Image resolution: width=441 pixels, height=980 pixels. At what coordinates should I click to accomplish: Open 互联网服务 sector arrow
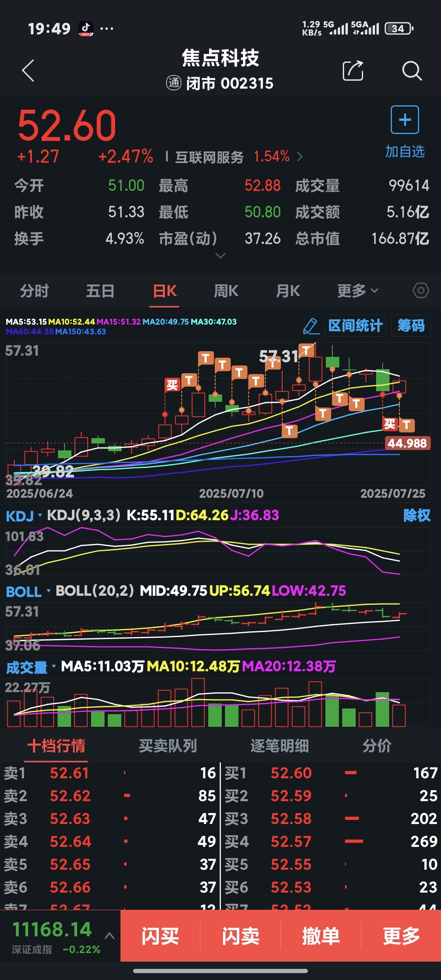pyautogui.click(x=300, y=157)
